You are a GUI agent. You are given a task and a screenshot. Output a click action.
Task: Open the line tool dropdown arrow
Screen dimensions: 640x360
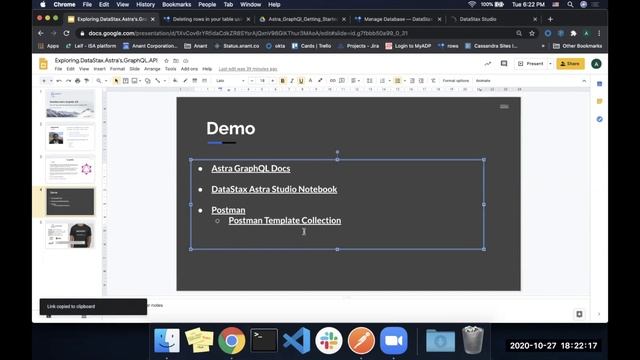(164, 81)
